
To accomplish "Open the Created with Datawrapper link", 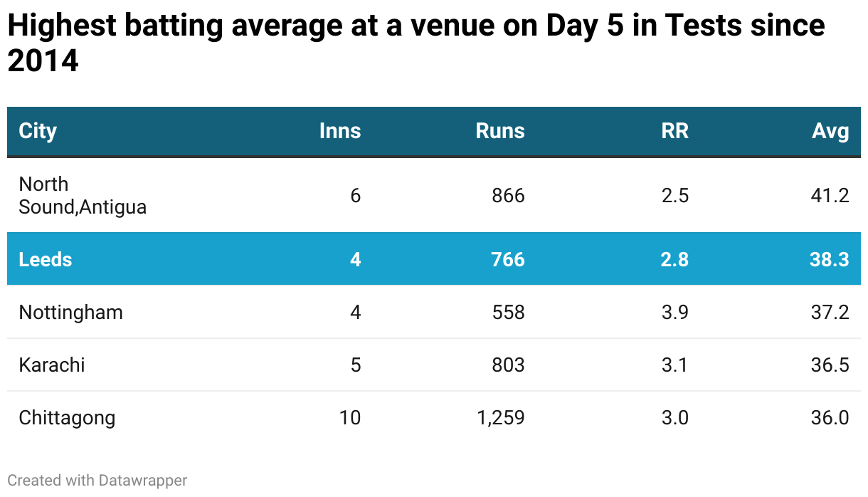I will coord(97,481).
